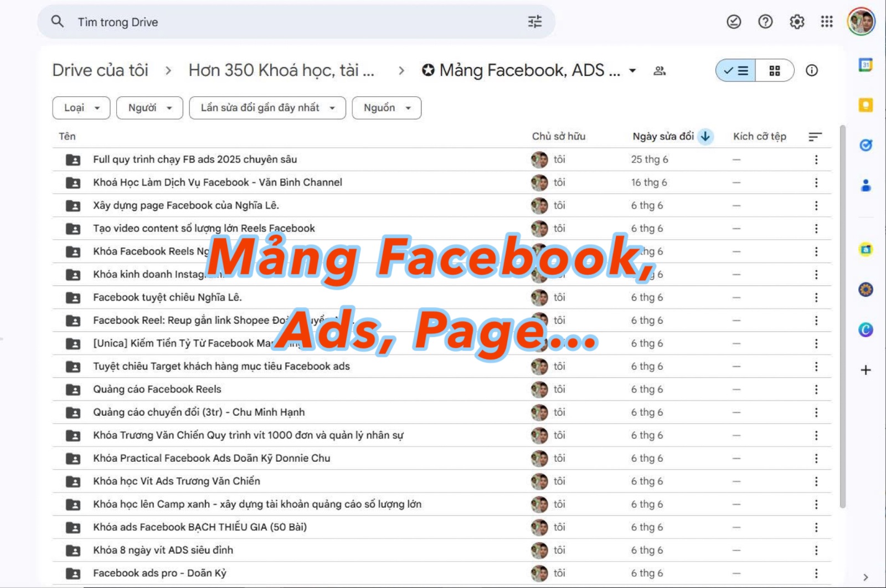
Task: Click the share people icon beside folder title
Action: click(660, 71)
